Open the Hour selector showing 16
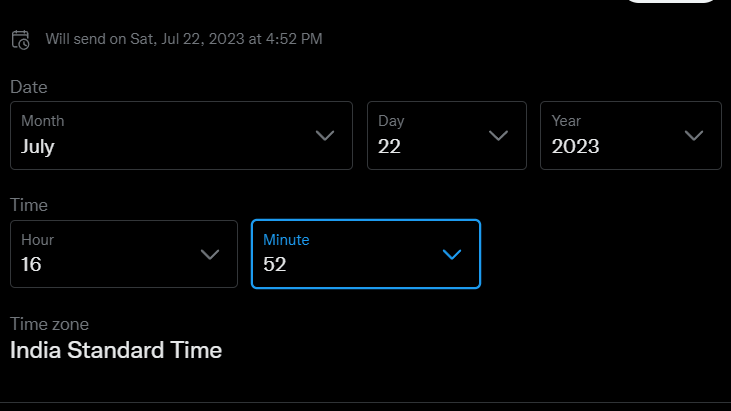 124,254
